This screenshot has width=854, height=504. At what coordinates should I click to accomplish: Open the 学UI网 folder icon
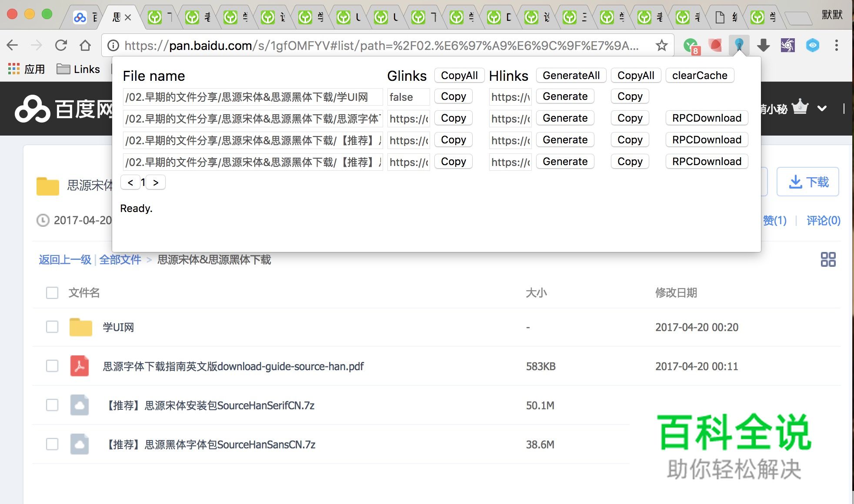(80, 327)
